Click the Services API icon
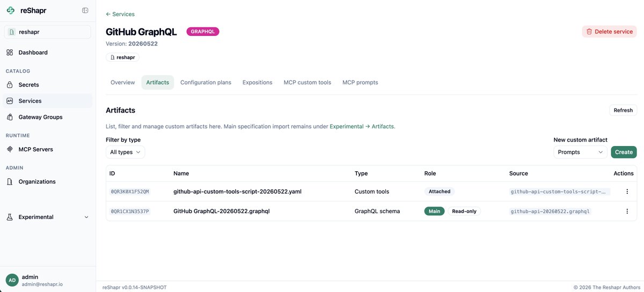Screen dimensions: 644x292 (10, 101)
